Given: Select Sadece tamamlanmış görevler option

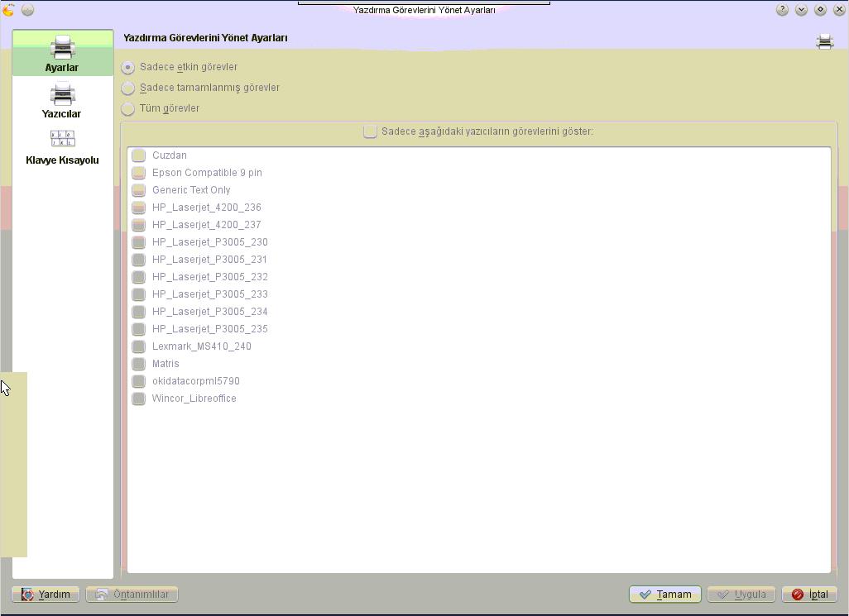Looking at the screenshot, I should click(x=201, y=88).
